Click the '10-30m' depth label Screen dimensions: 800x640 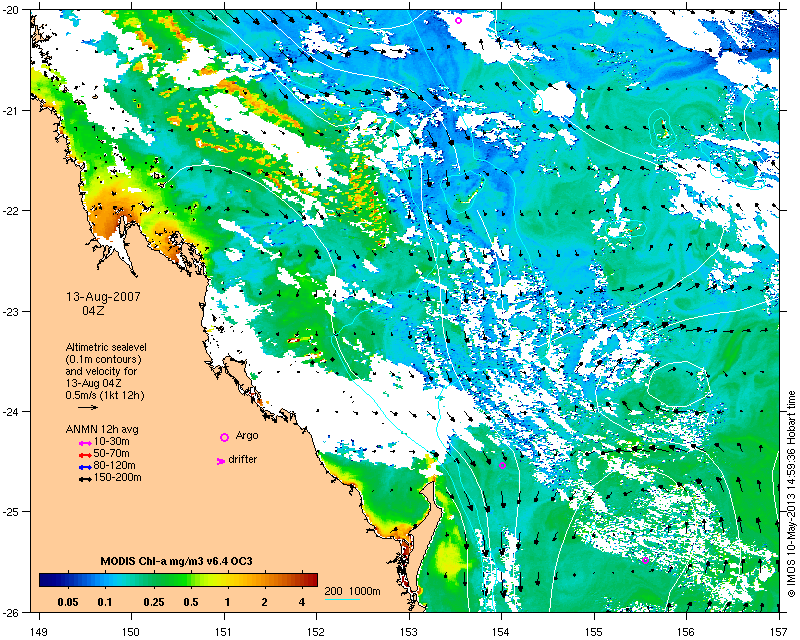pos(112,441)
